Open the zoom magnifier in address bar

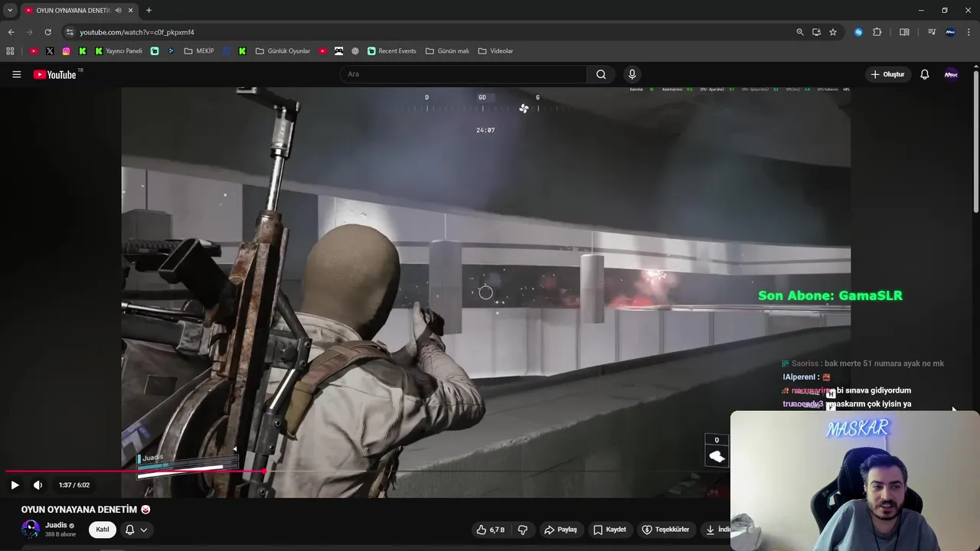[800, 32]
